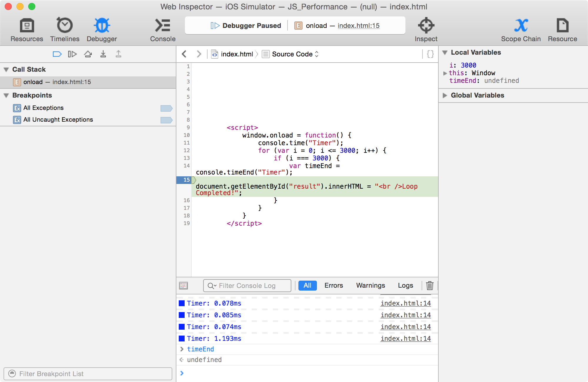This screenshot has height=382, width=588.
Task: Step over the current line
Action: click(88, 54)
